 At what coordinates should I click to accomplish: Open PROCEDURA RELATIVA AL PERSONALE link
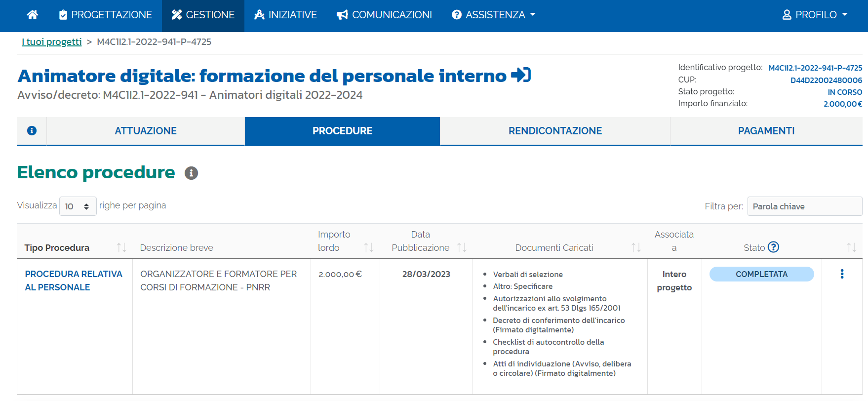click(x=73, y=281)
